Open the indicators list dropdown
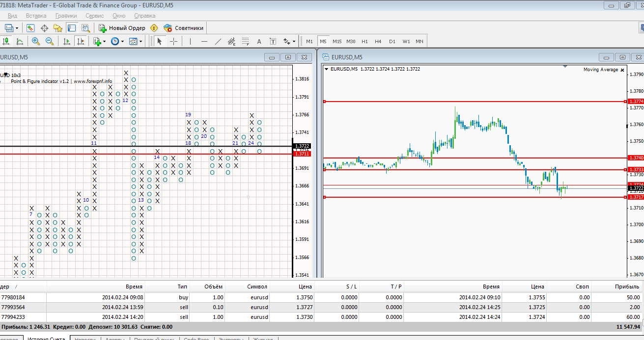Image resolution: width=644 pixels, height=340 pixels. tap(99, 41)
